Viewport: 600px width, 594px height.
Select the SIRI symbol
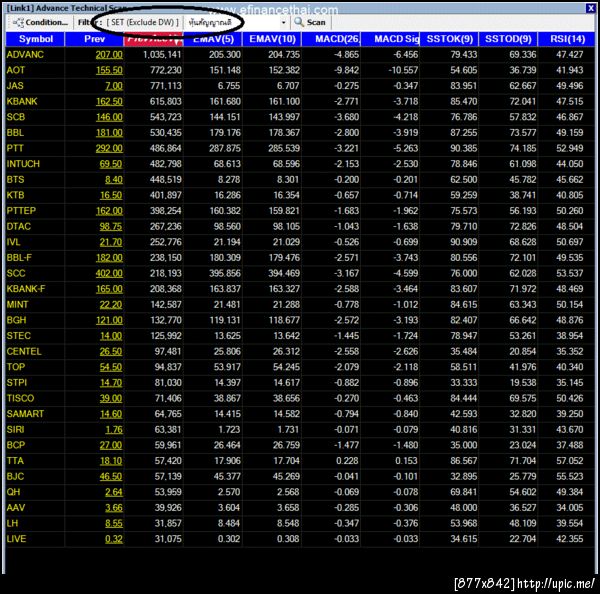(x=15, y=430)
